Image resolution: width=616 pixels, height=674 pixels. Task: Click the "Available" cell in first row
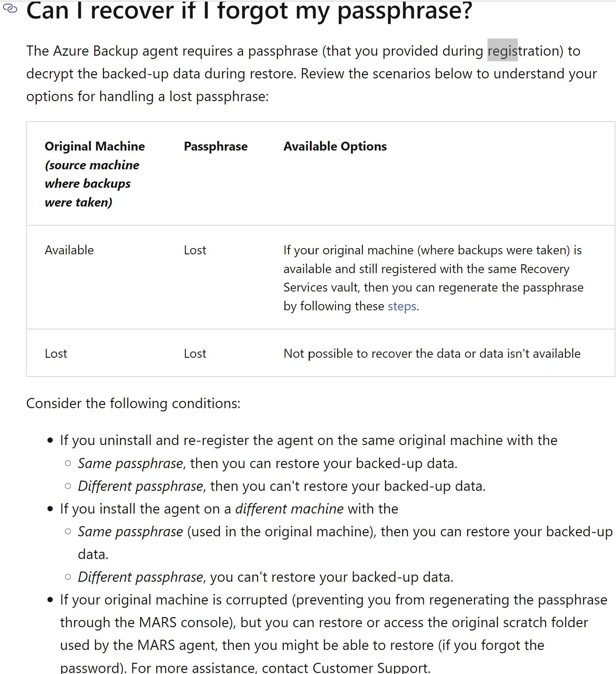click(69, 250)
